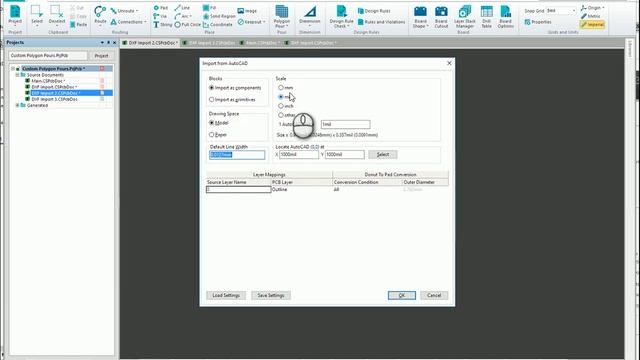Switch units to Imperial
The height and width of the screenshot is (360, 640).
(x=592, y=24)
